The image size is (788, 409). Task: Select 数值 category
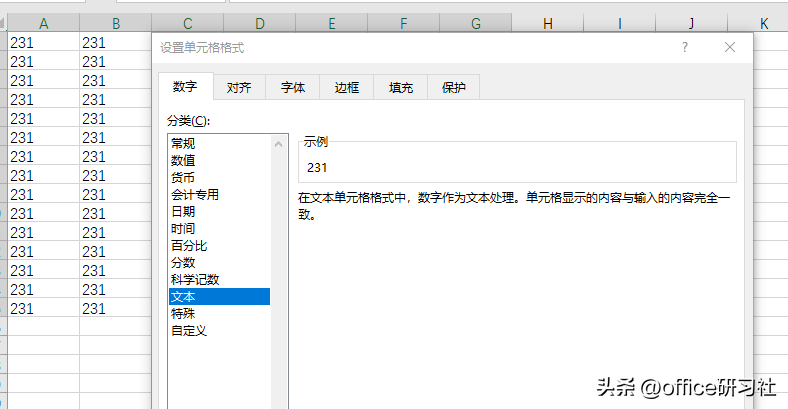coord(219,160)
